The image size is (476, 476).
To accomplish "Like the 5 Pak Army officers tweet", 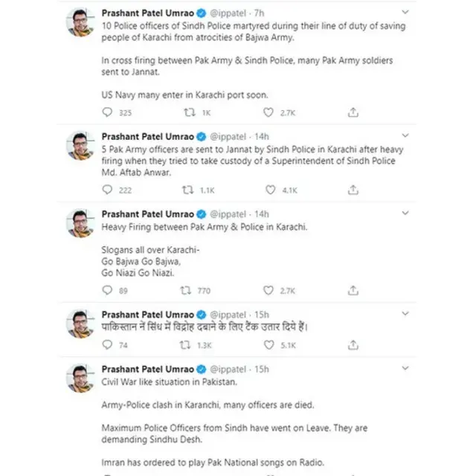I will pos(268,190).
